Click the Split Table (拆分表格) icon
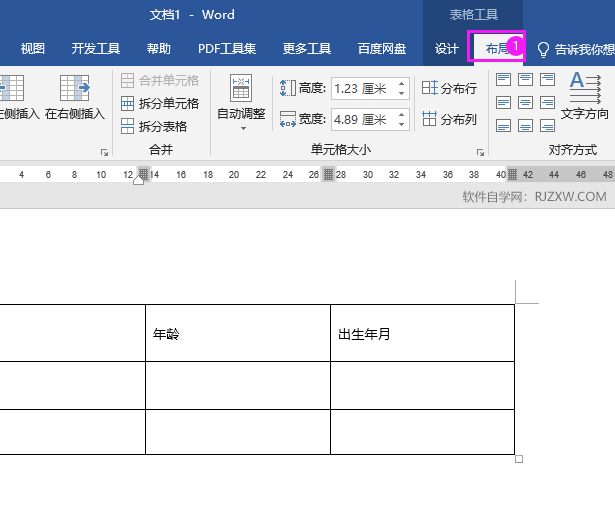 click(x=127, y=126)
